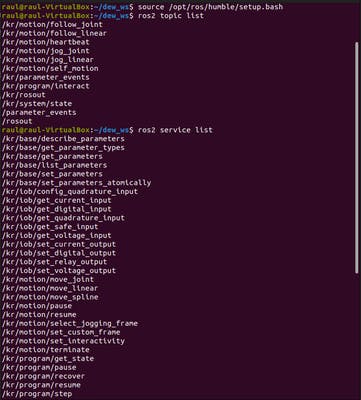Screen dimensions: 361x400
Task: Click the ros2 topic list command
Action: point(170,16)
